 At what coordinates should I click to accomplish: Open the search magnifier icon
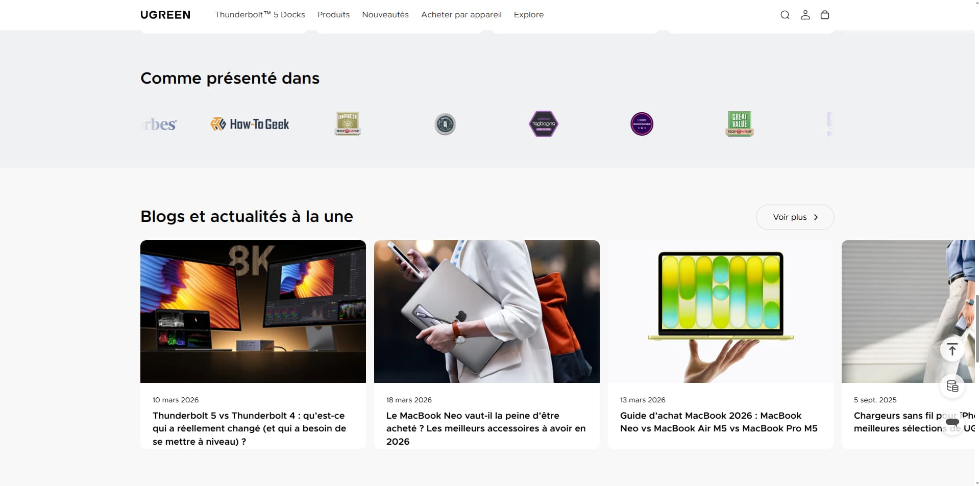coord(785,15)
